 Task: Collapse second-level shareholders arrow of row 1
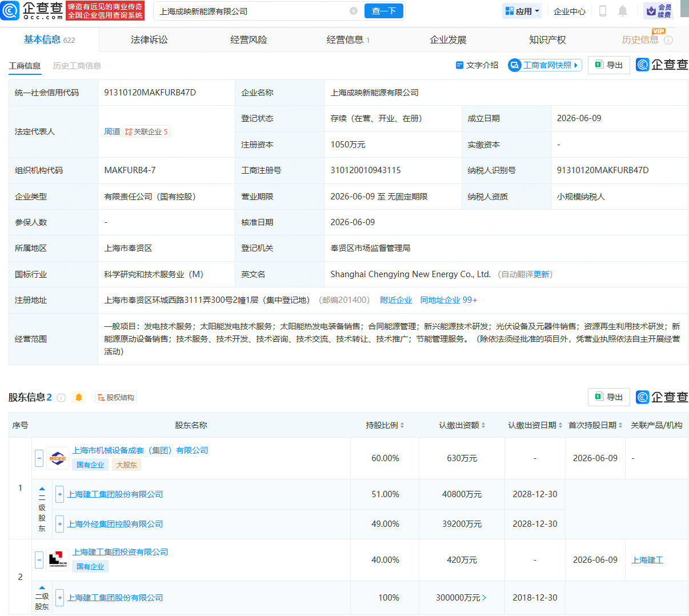(x=42, y=489)
